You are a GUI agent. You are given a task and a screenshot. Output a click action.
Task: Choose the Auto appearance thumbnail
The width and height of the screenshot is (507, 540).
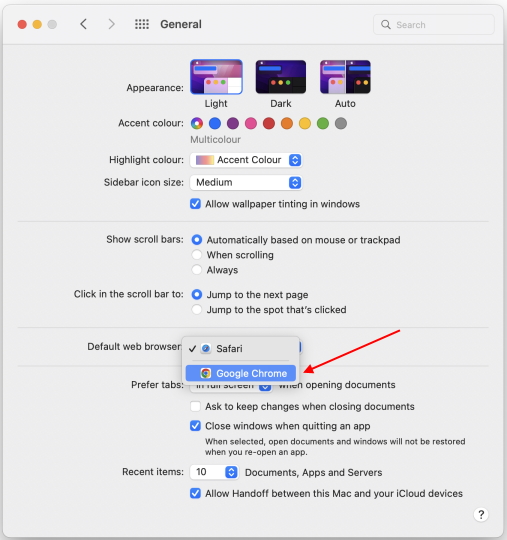coord(345,76)
